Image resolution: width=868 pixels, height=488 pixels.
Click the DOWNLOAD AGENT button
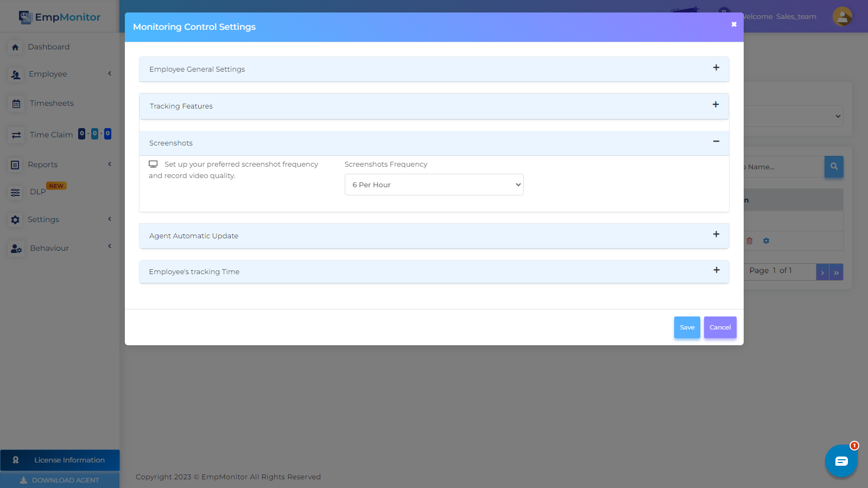[x=60, y=480]
